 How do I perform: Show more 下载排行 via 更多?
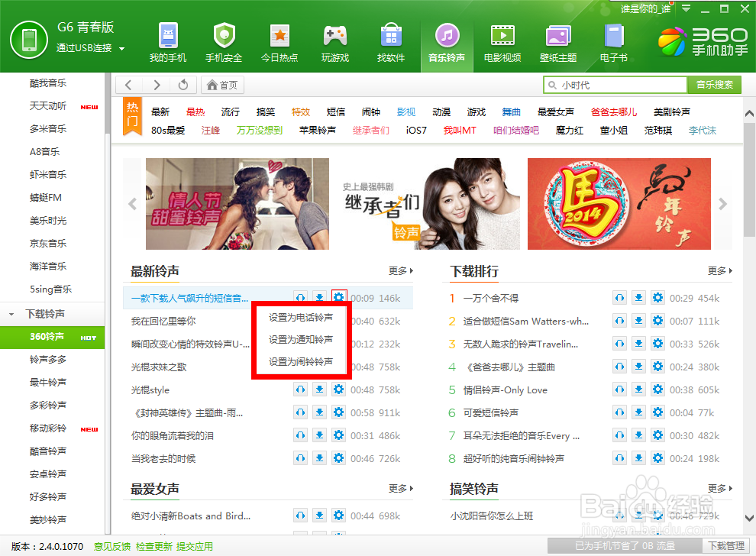point(720,271)
